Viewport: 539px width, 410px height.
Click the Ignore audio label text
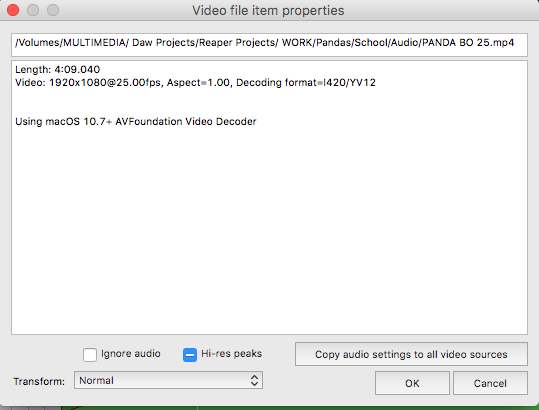click(131, 354)
